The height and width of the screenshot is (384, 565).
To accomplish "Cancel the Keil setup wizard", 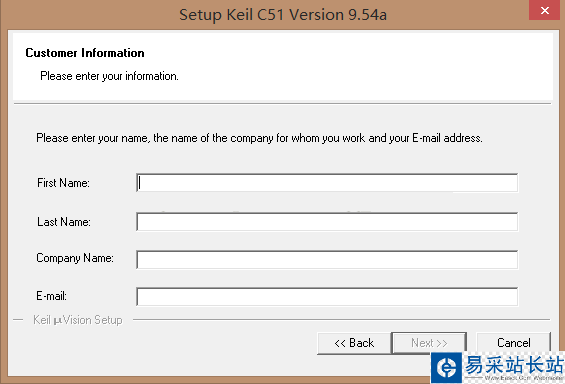I will (513, 342).
